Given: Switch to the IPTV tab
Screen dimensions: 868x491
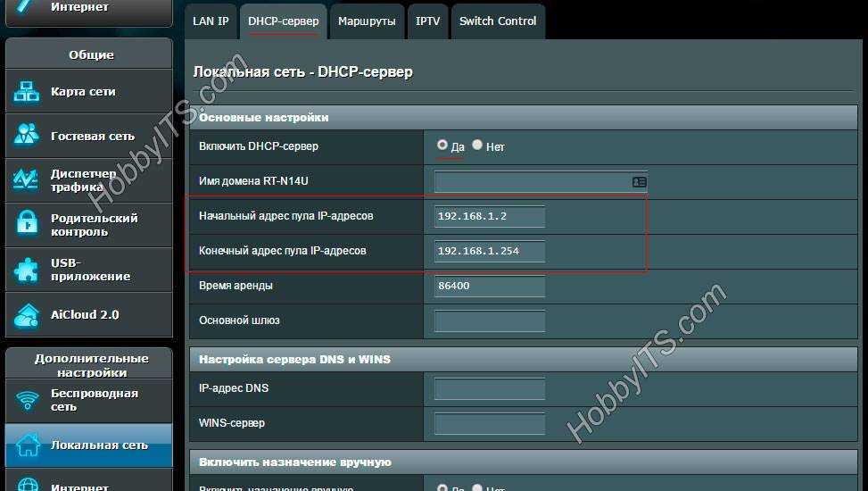Looking at the screenshot, I should click(x=427, y=21).
